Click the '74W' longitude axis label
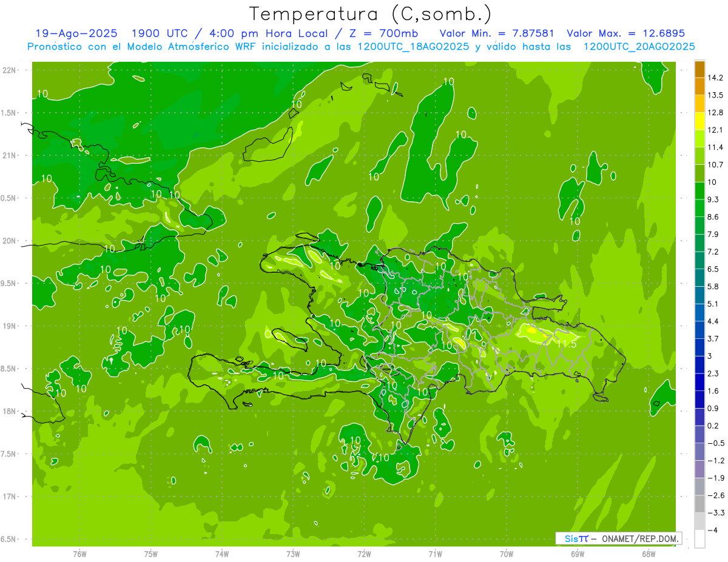 [222, 554]
